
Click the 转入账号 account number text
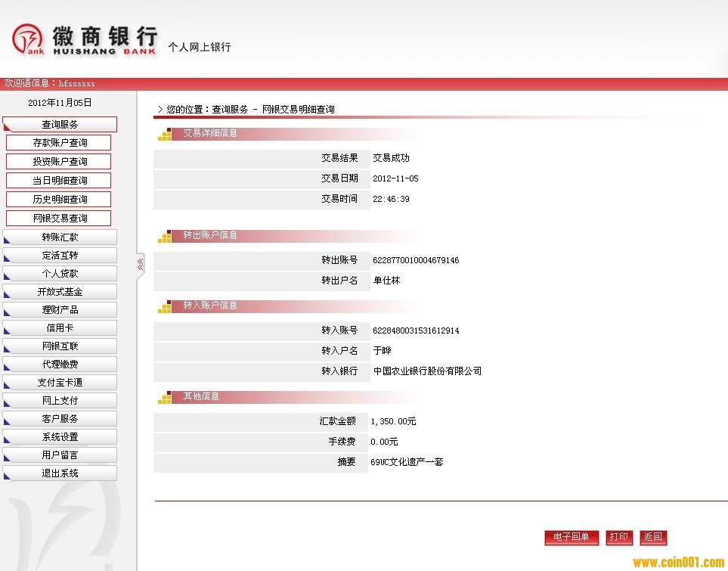[416, 331]
